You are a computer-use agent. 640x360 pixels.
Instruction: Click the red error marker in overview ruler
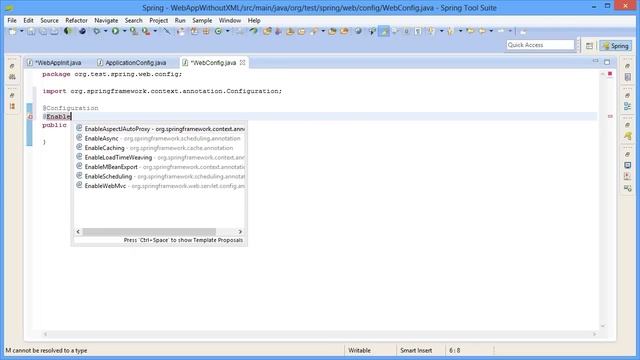(610, 116)
